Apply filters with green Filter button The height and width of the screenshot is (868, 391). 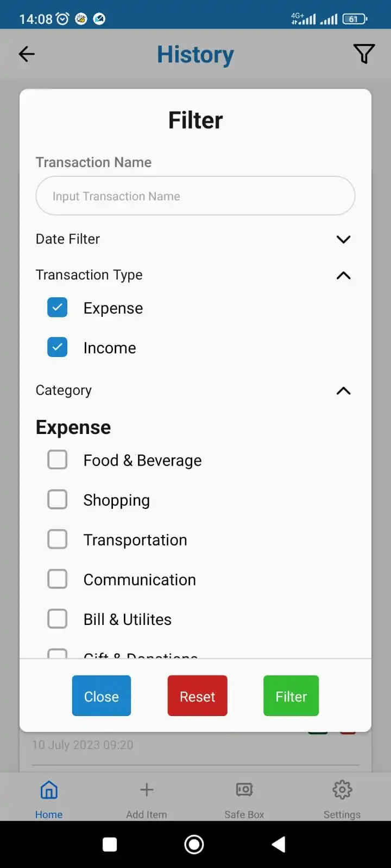click(291, 696)
